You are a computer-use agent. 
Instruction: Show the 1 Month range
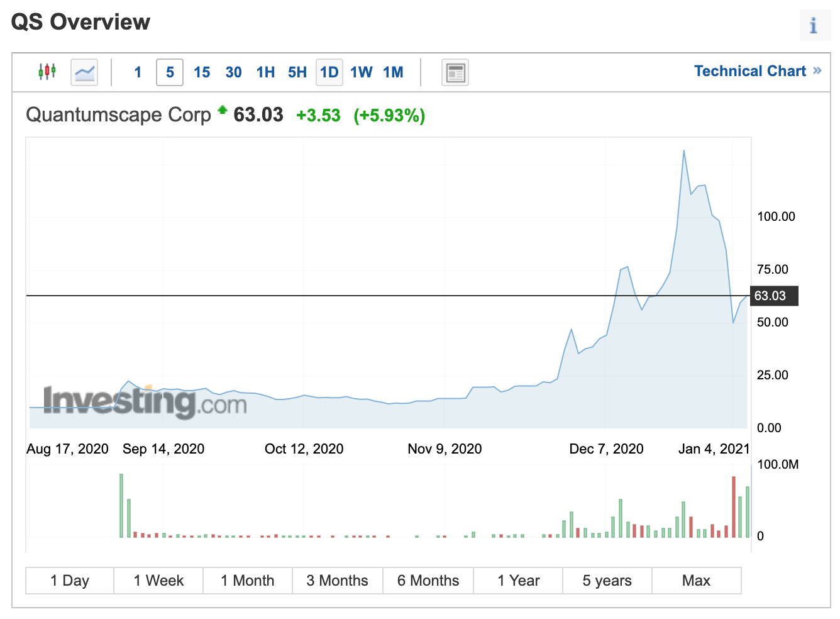(248, 581)
